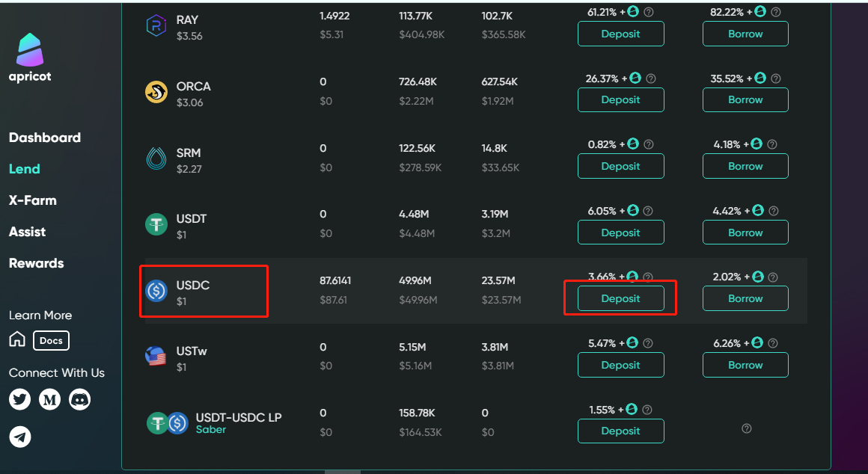The height and width of the screenshot is (474, 868).
Task: Open the Discord social icon
Action: (79, 399)
